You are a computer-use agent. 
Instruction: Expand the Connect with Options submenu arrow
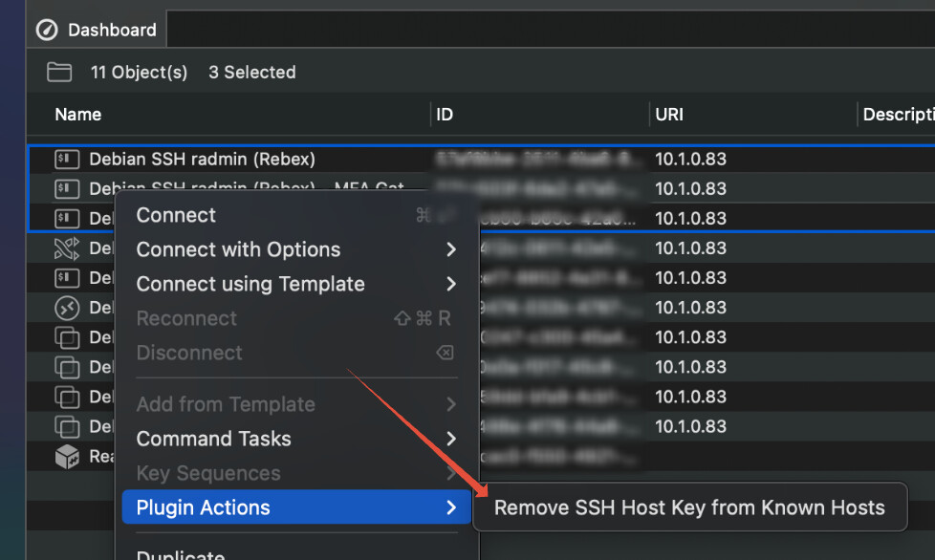(450, 250)
